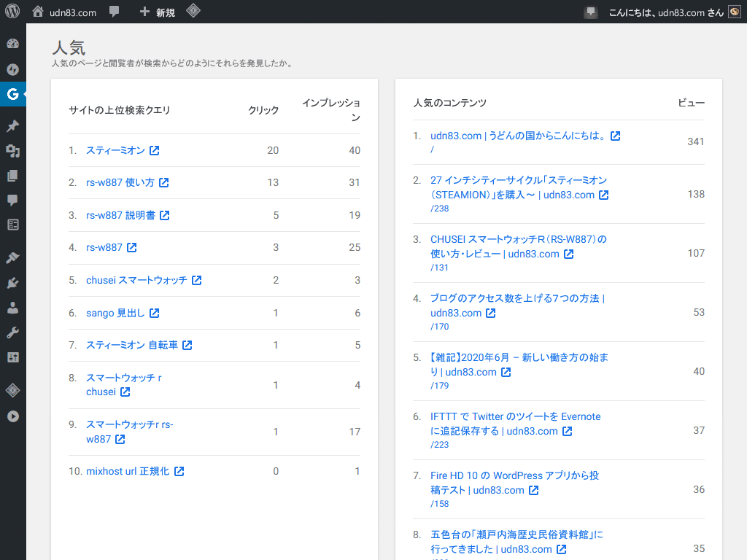This screenshot has width=747, height=560.
Task: Open the rs-w887 説明書 query link
Action: [x=128, y=215]
